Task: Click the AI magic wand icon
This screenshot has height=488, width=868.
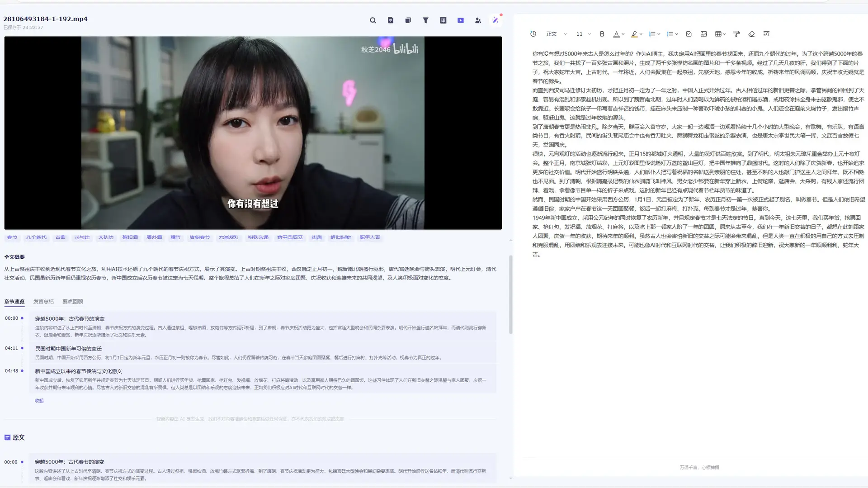Action: click(x=495, y=20)
